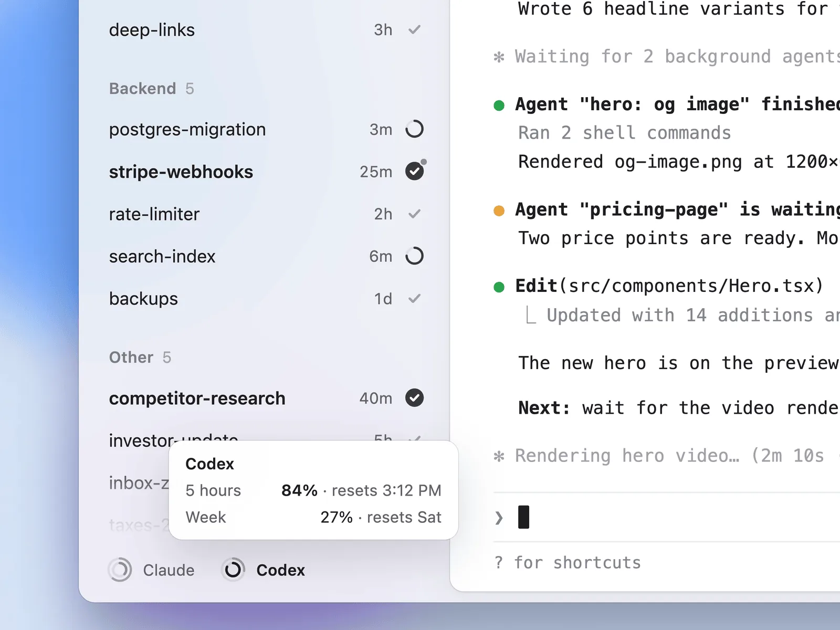Click the Claude usage ring icon
840x630 pixels.
(x=120, y=570)
